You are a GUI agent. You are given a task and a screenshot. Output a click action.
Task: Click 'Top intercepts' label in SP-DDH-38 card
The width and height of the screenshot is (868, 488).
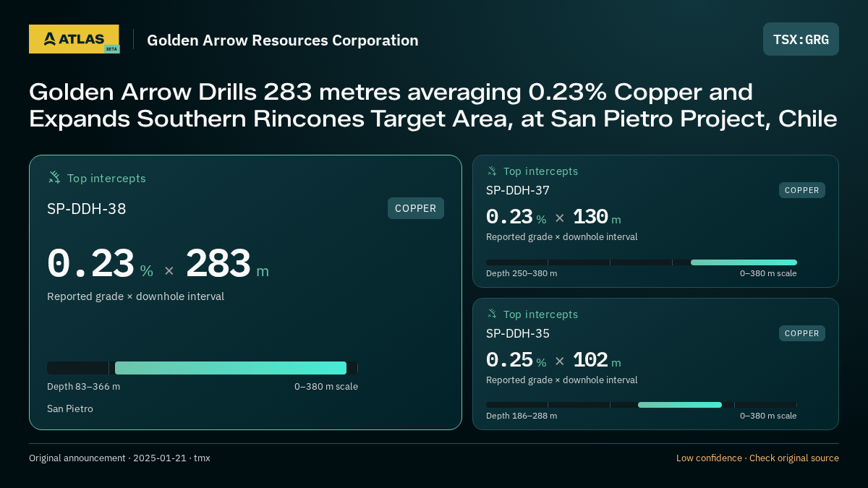(106, 178)
